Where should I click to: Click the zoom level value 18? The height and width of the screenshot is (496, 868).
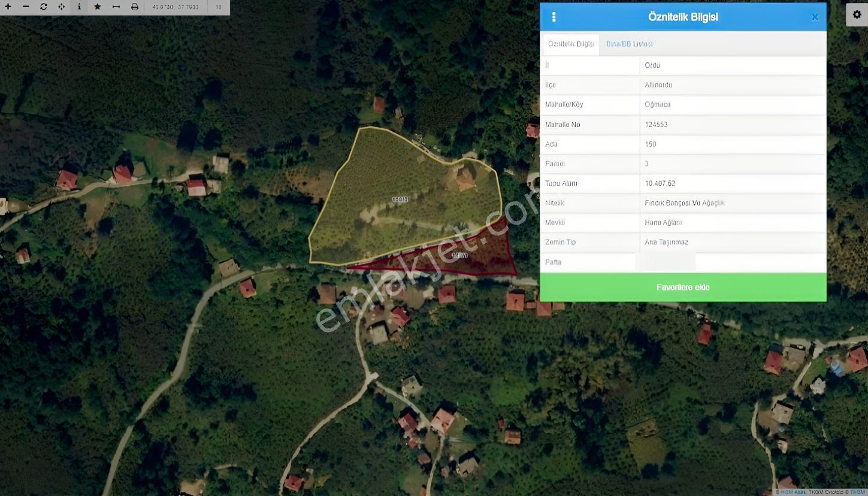[218, 7]
